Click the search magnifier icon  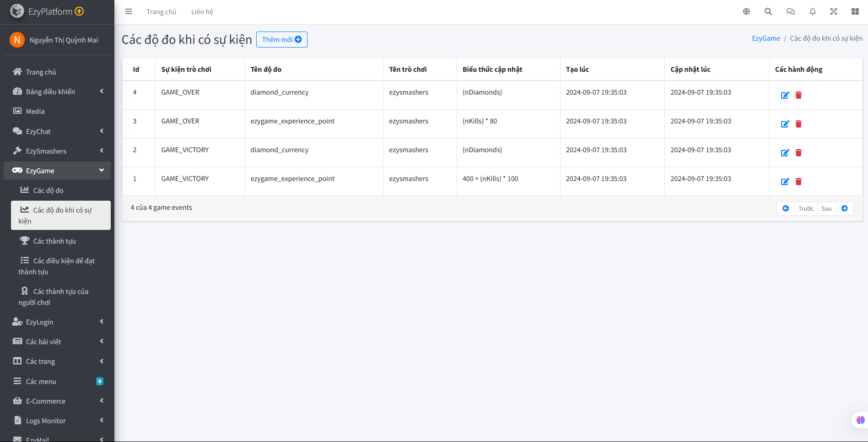tap(768, 12)
